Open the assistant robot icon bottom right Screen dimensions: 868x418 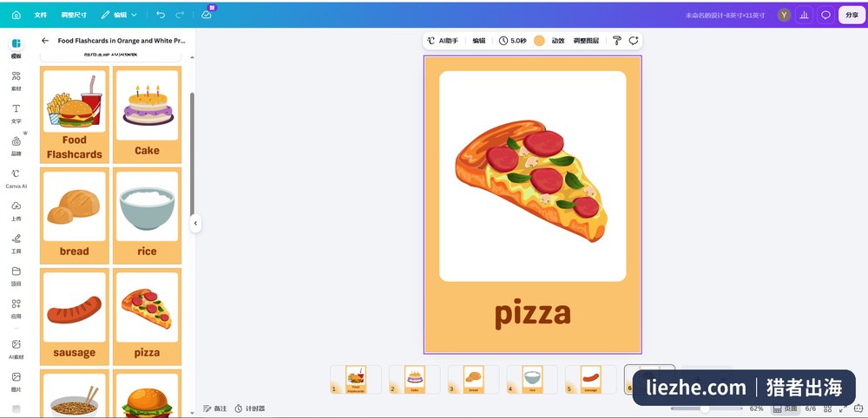[x=858, y=408]
